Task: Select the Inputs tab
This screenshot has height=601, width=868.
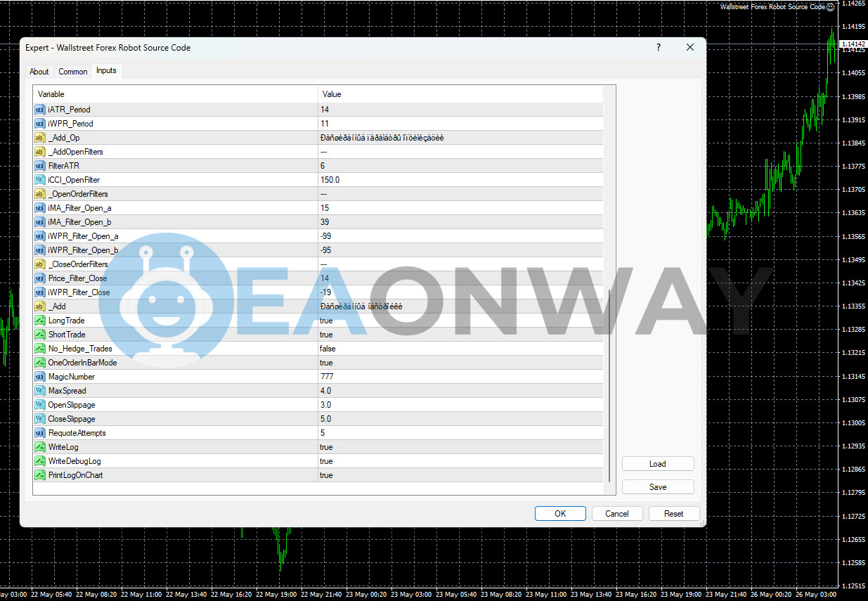Action: [107, 70]
